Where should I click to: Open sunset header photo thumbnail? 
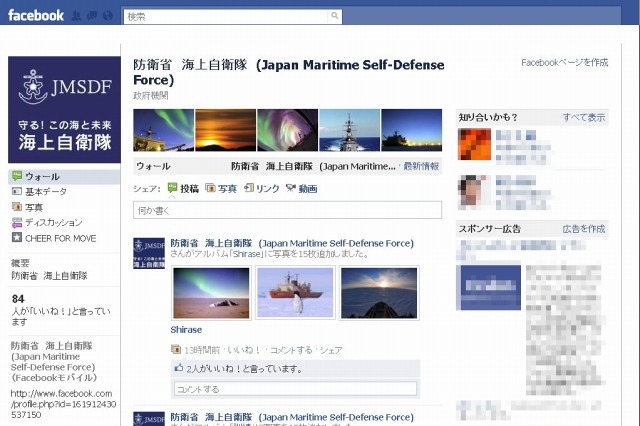coord(226,130)
